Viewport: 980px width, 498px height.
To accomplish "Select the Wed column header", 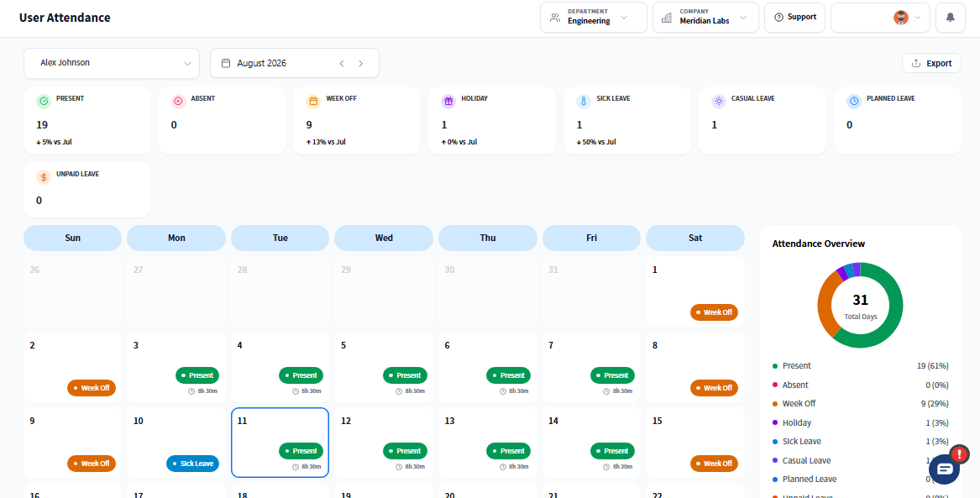I will point(384,238).
